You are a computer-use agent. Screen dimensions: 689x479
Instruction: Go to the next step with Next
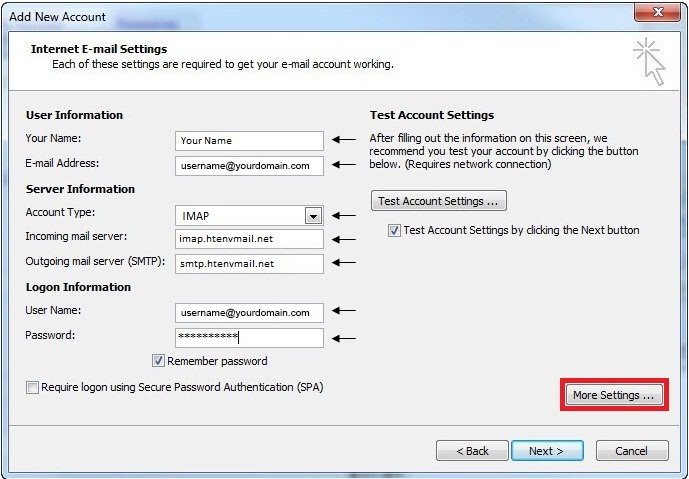click(x=547, y=451)
